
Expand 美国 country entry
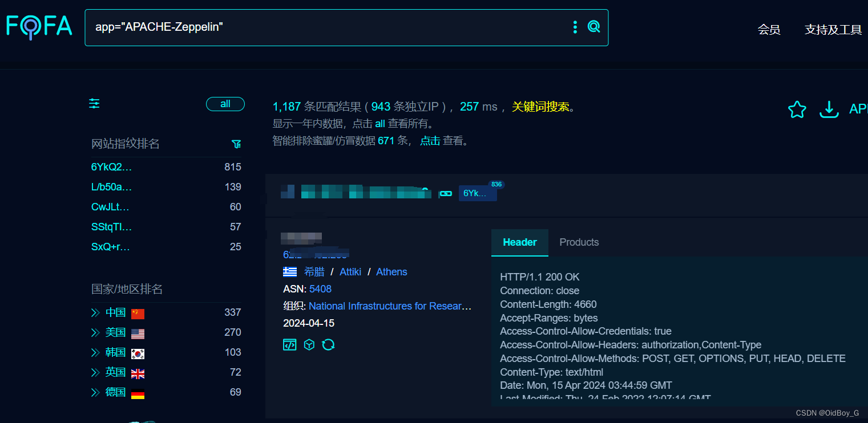pyautogui.click(x=95, y=332)
